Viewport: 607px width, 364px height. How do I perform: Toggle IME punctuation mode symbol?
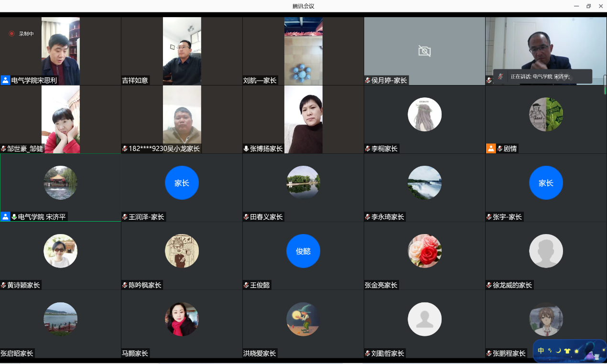click(550, 350)
